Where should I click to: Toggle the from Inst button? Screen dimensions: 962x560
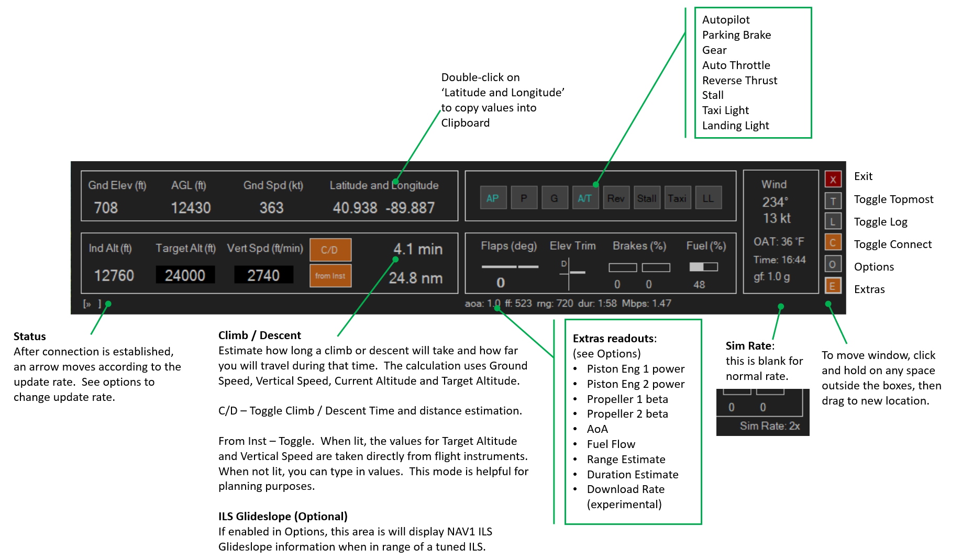[330, 276]
